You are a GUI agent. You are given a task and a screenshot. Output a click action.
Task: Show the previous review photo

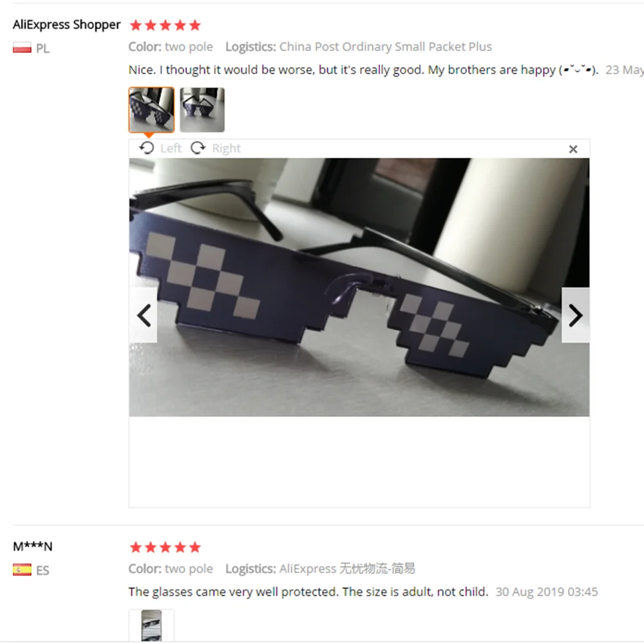click(x=144, y=315)
